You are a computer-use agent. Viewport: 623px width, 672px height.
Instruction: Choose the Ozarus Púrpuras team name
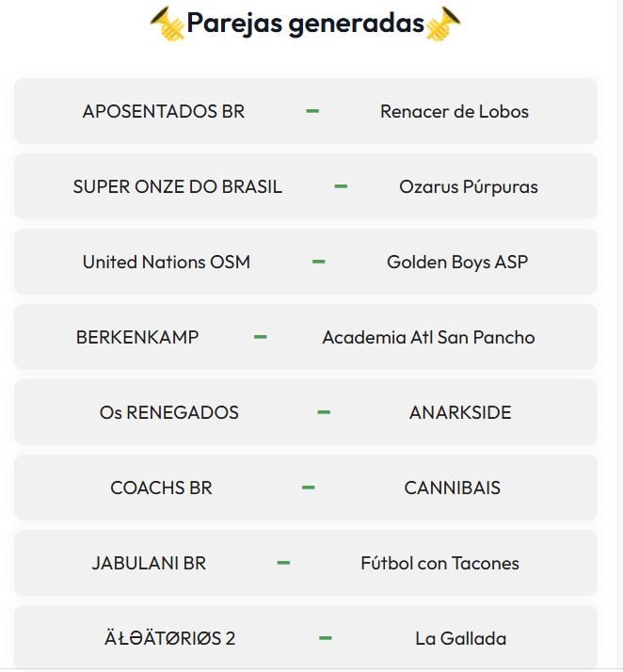(x=469, y=186)
